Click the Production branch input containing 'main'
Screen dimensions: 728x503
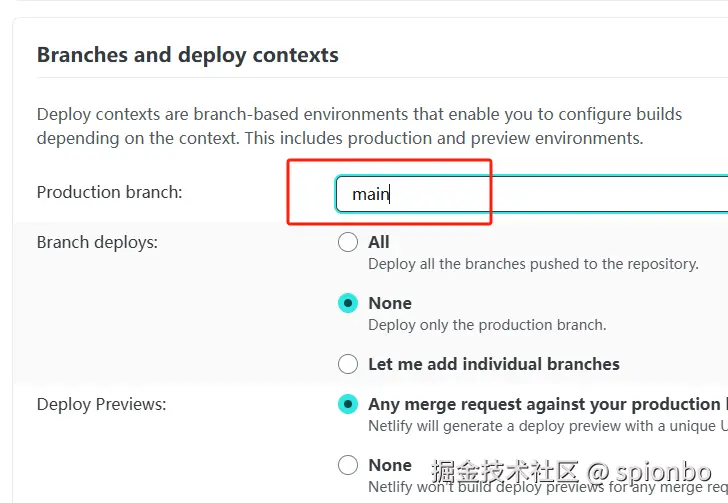532,194
